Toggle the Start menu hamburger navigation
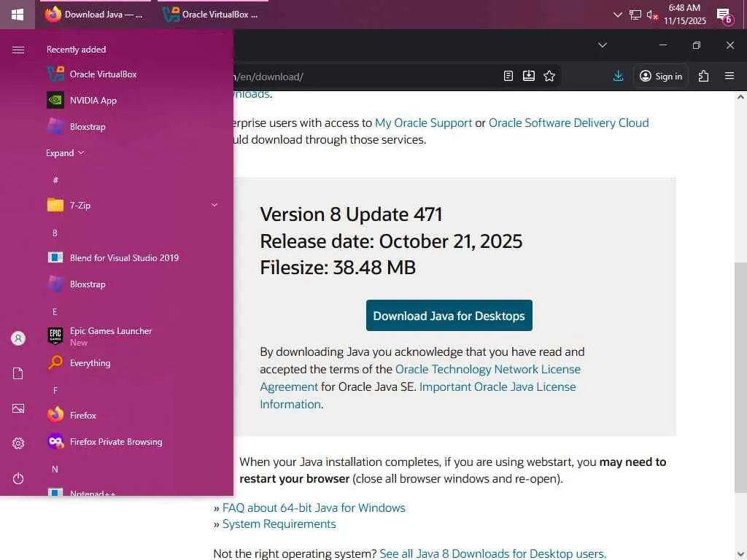The width and height of the screenshot is (747, 560). coord(18,50)
